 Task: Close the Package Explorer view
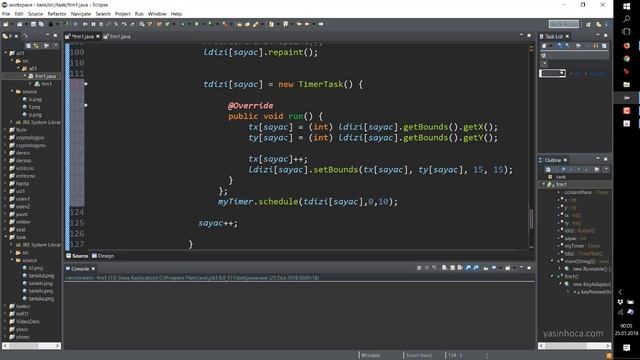tap(16, 36)
